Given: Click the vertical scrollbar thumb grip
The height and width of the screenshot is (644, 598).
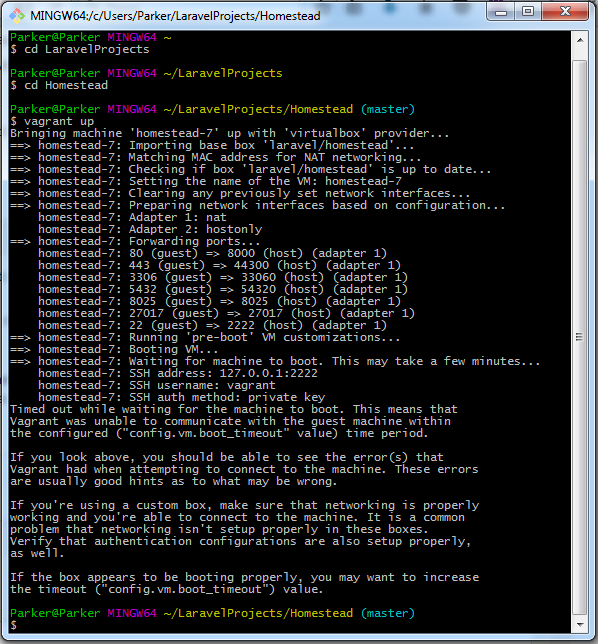Looking at the screenshot, I should (580, 337).
